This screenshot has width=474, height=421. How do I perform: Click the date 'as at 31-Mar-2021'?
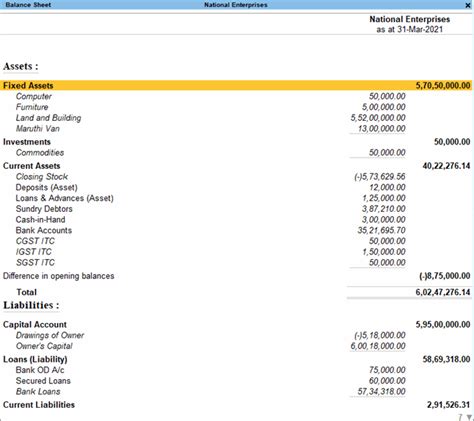click(410, 29)
